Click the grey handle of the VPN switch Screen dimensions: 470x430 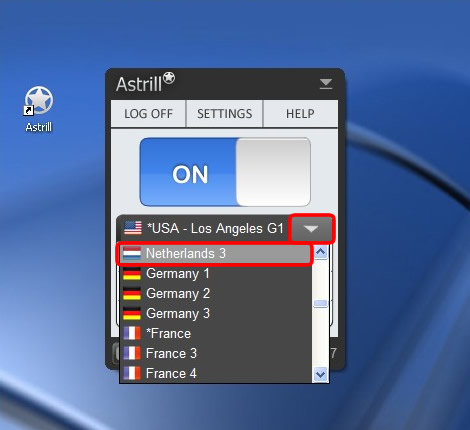(x=273, y=172)
